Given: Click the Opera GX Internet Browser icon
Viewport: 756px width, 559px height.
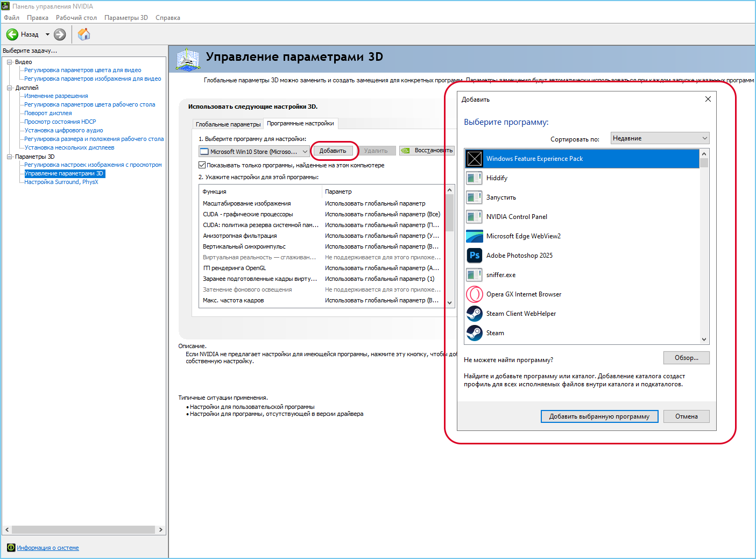Looking at the screenshot, I should [x=474, y=294].
